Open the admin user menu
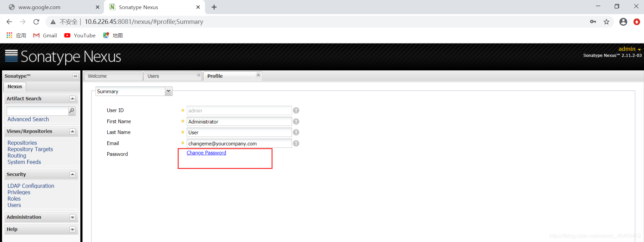Viewport: 644px width, 242px height. point(630,49)
